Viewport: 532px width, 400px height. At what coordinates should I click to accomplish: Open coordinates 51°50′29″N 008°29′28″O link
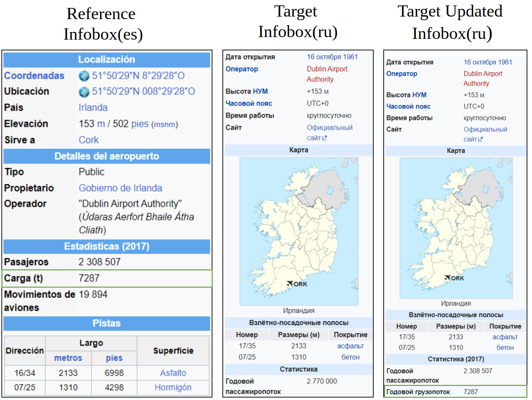point(144,91)
